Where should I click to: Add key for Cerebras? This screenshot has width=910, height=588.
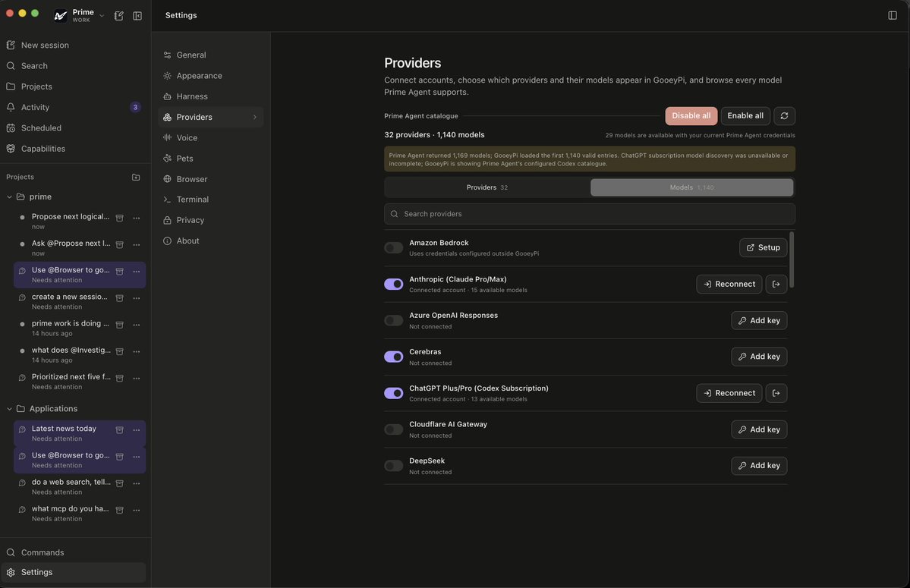click(759, 357)
